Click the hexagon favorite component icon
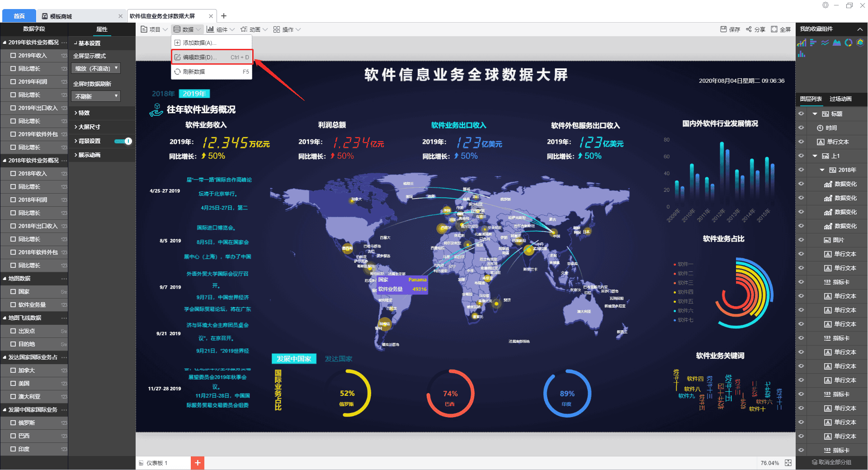Viewport: 868px width, 470px height. pos(860,43)
